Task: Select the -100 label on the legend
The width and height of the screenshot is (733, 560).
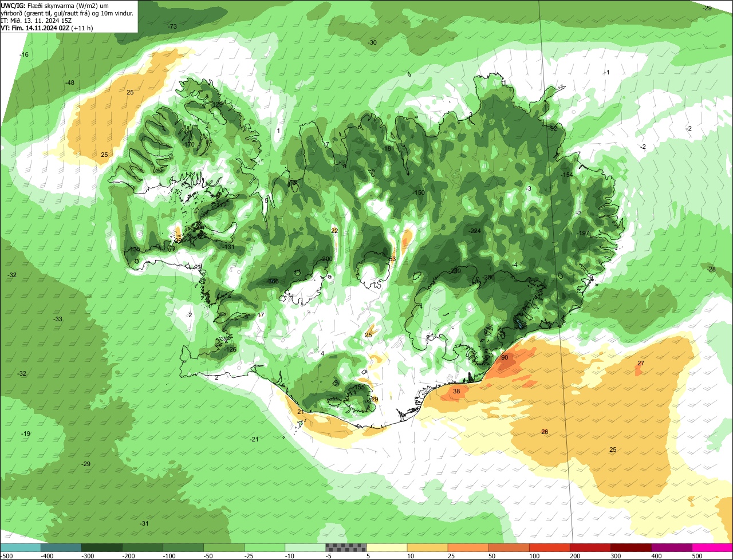Action: tap(169, 556)
